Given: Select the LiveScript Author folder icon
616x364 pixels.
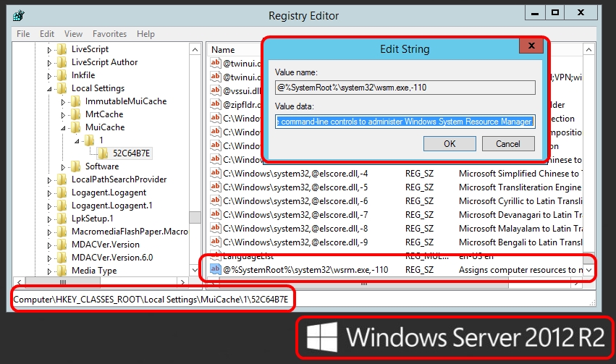Looking at the screenshot, I should coord(62,62).
